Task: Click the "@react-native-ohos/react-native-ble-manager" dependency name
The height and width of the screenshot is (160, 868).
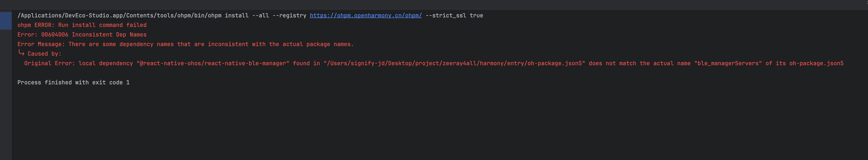Action: click(x=213, y=63)
